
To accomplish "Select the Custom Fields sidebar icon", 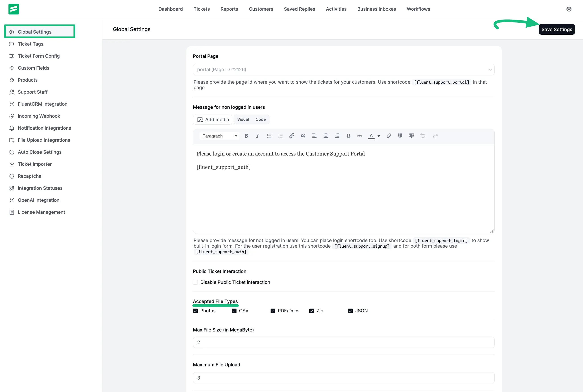I will (12, 68).
